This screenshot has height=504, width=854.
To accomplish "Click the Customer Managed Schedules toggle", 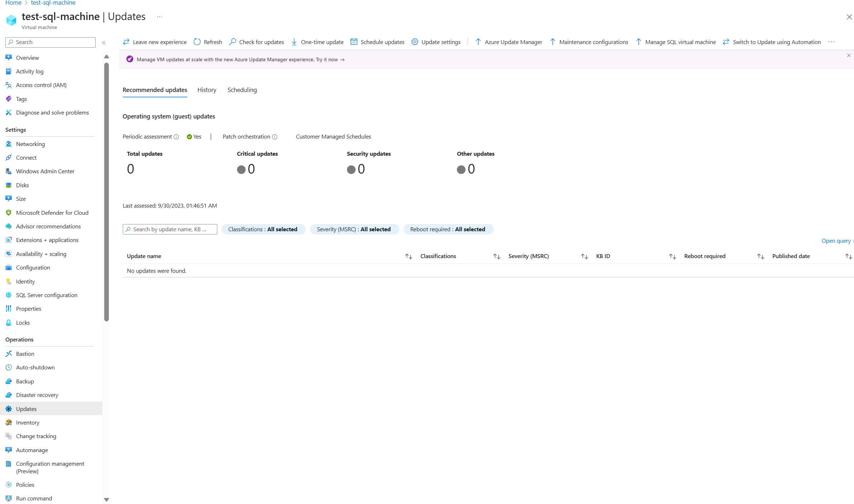I will point(333,136).
